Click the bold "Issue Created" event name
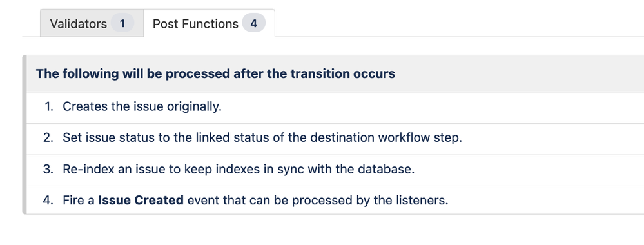 tap(141, 201)
